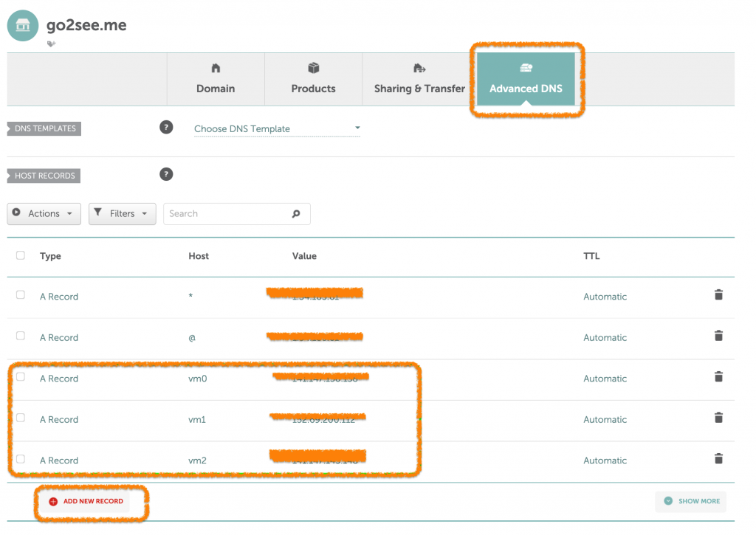
Task: Open the Filters dropdown
Action: (x=122, y=214)
